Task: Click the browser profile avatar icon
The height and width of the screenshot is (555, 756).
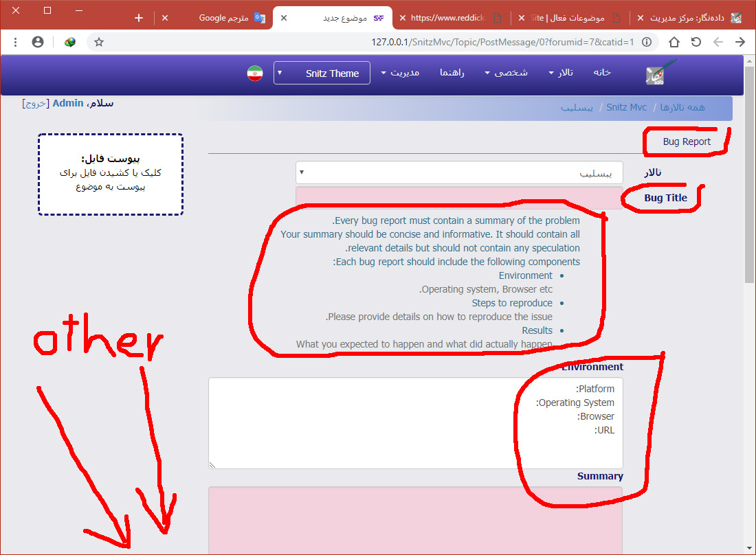Action: (x=38, y=42)
